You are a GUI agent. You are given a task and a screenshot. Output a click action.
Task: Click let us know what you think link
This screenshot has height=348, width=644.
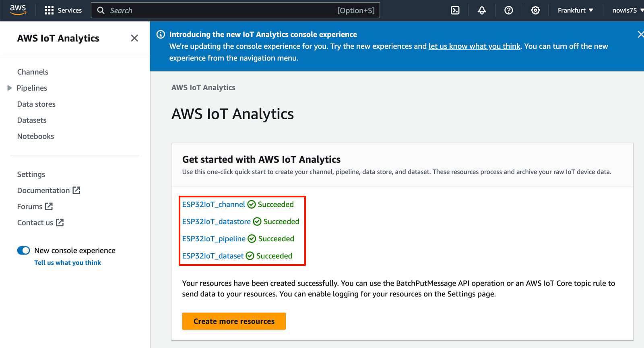(x=475, y=46)
